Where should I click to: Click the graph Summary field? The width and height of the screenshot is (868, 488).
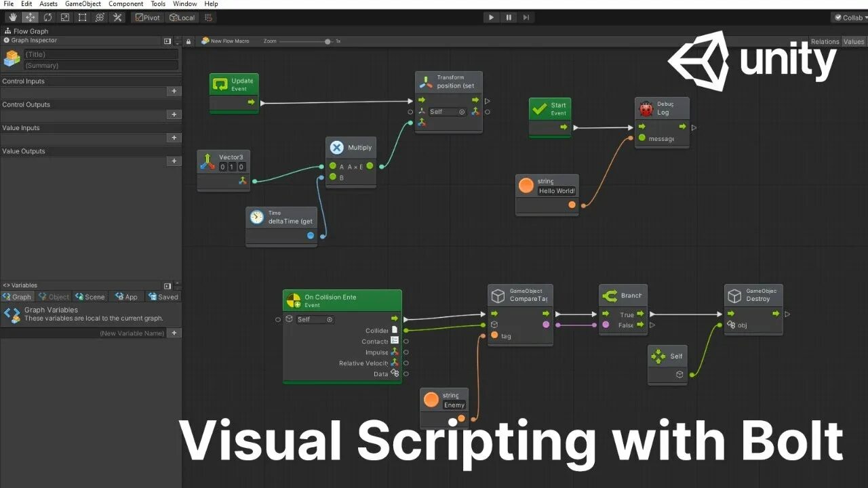[101, 65]
